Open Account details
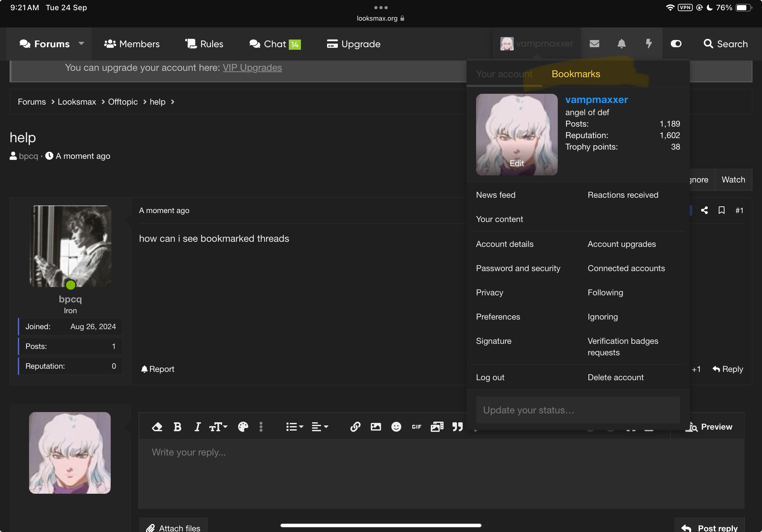 (505, 244)
